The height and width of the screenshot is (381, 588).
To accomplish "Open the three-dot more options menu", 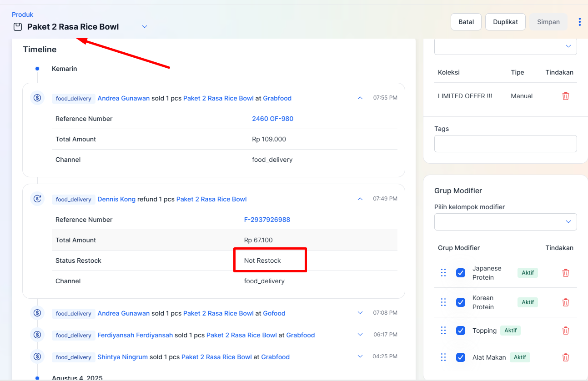I will point(579,22).
